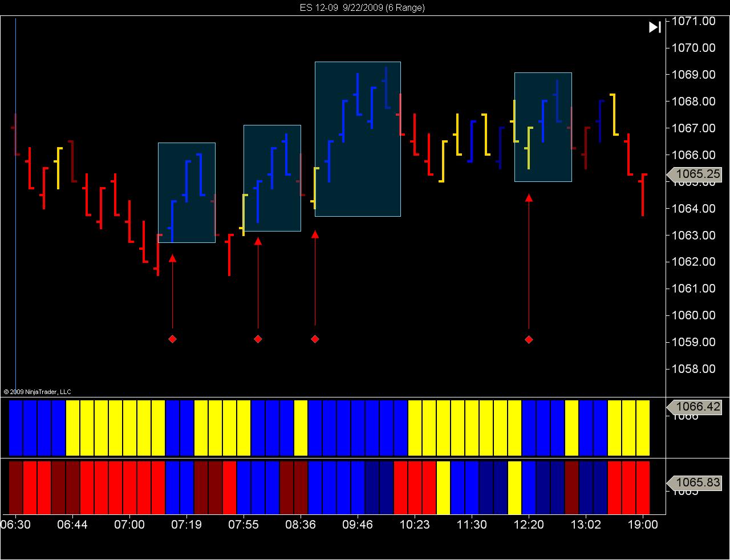Click the 07:19 time axis label

[186, 525]
